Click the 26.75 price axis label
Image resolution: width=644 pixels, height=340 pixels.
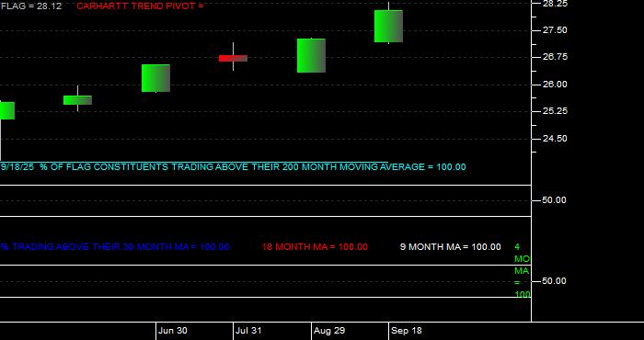pyautogui.click(x=556, y=57)
